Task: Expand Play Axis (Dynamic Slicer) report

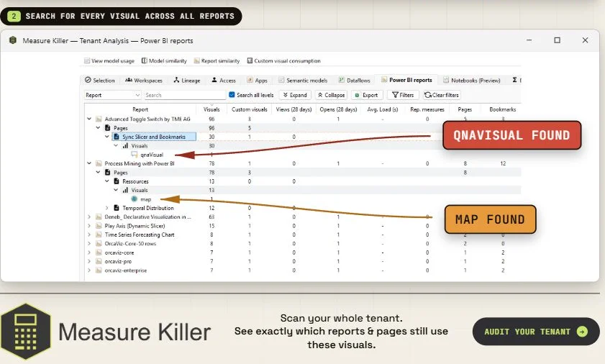Action: [89, 226]
